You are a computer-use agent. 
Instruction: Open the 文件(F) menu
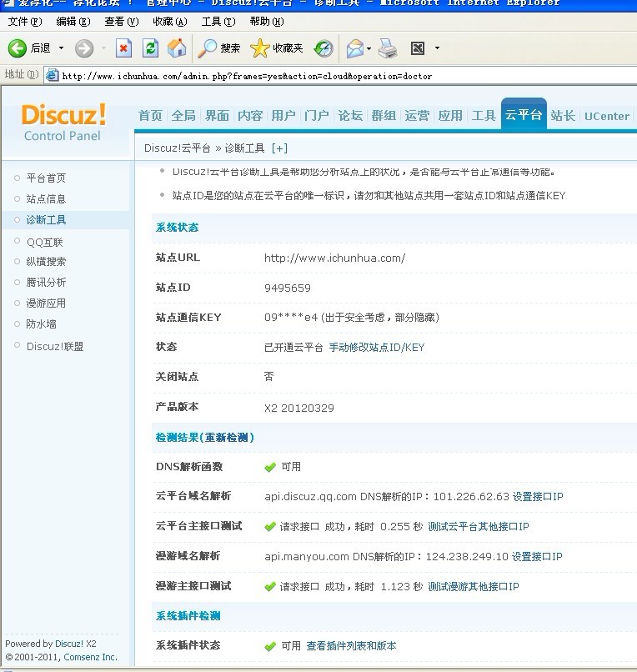[x=25, y=21]
